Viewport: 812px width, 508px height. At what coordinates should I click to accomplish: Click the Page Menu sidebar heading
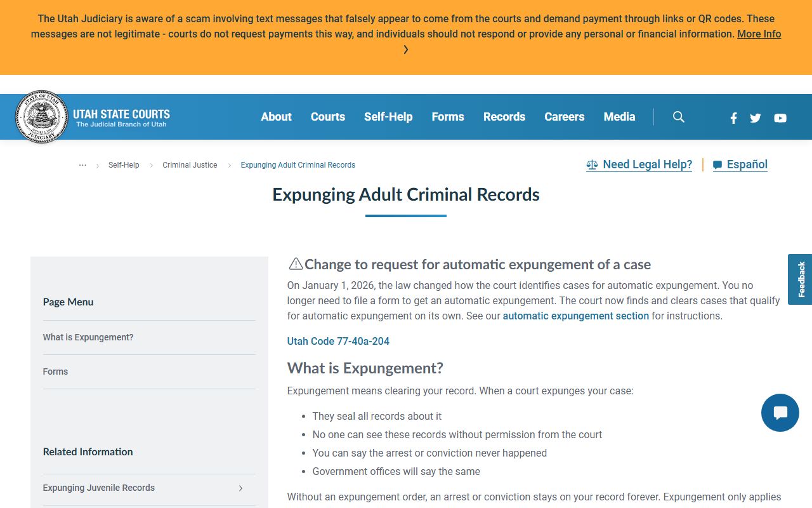pyautogui.click(x=69, y=302)
